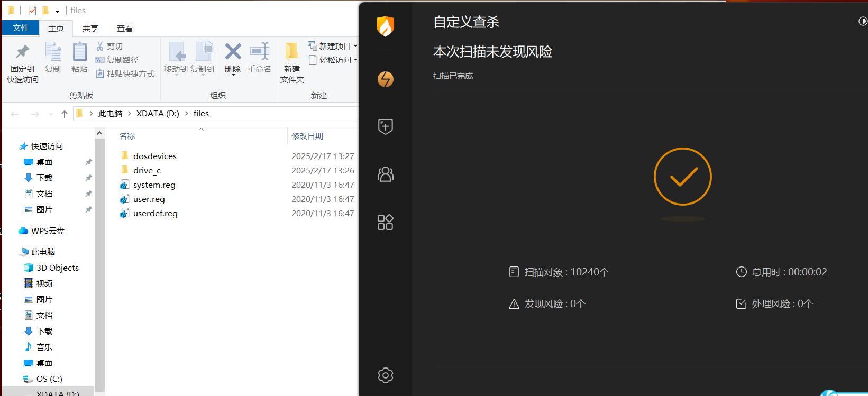Image resolution: width=868 pixels, height=396 pixels.
Task: Switch to the View ribbon tab
Action: point(125,28)
